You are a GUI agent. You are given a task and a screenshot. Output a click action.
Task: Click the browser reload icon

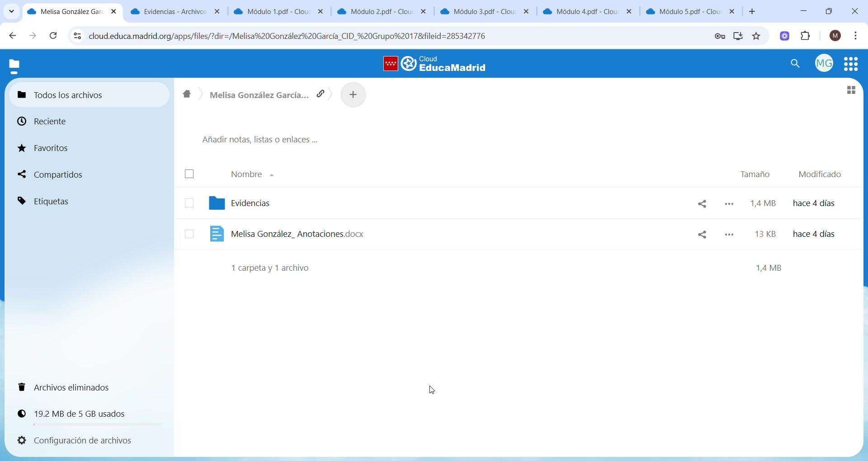53,36
